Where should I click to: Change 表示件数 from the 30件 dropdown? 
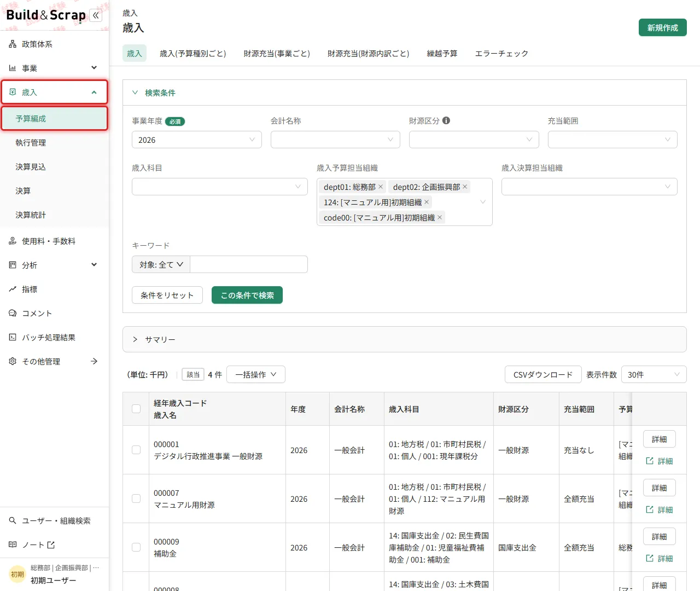tap(654, 375)
